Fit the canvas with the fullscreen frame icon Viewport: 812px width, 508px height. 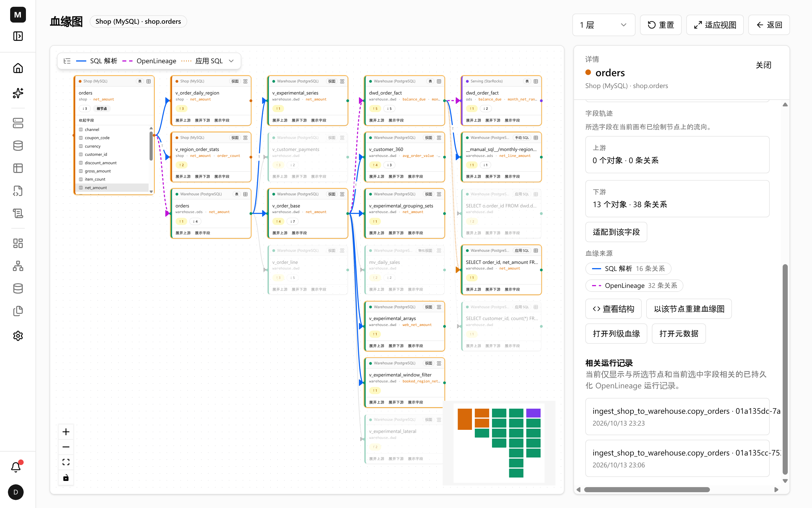(66, 462)
